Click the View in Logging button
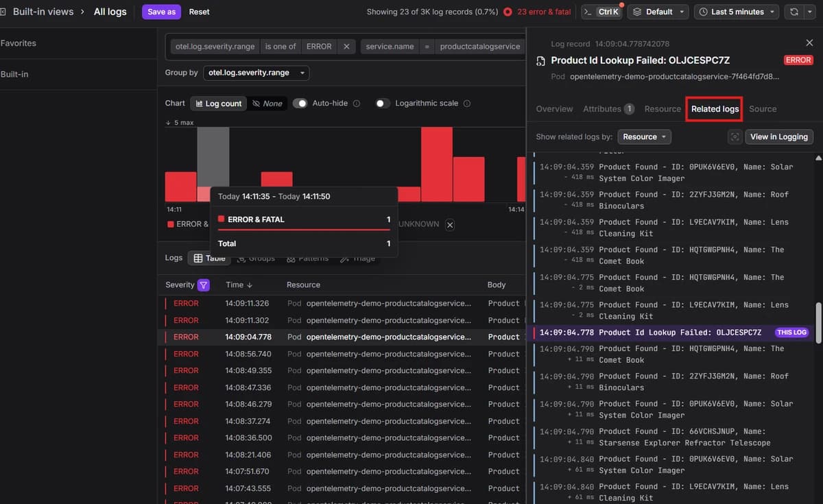This screenshot has width=823, height=504. point(779,137)
